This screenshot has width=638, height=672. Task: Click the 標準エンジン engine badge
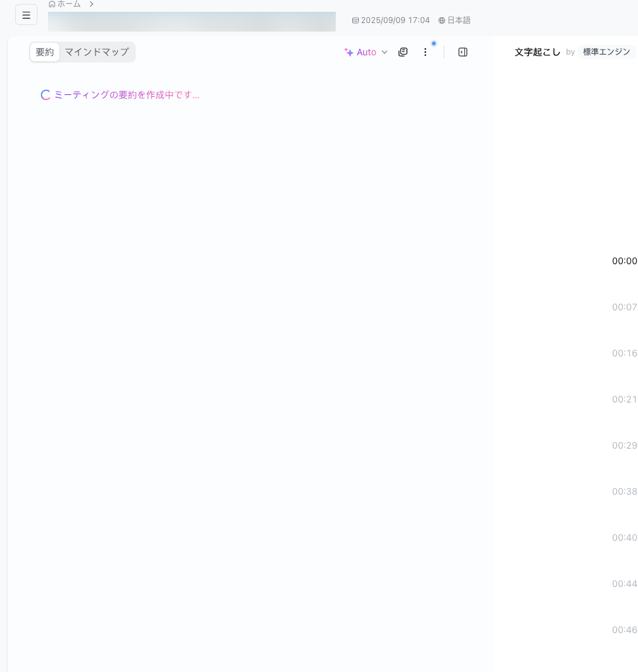point(606,52)
